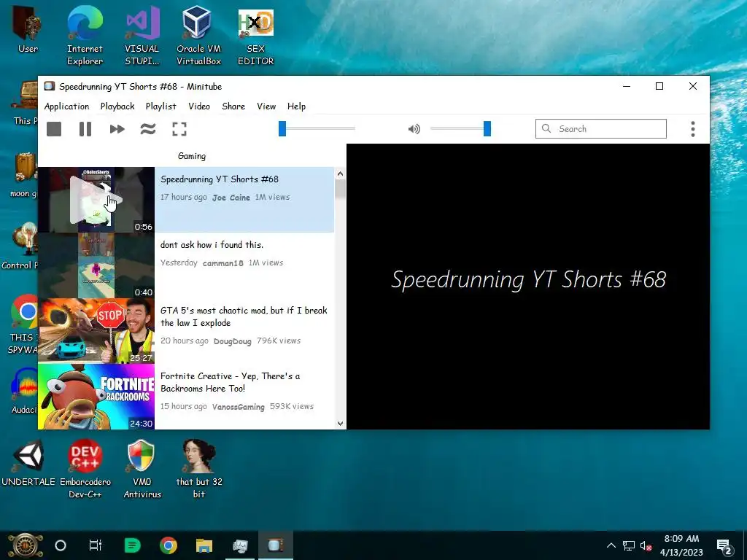747x560 pixels.
Task: Open VMO Antivirus shield icon
Action: point(142,469)
